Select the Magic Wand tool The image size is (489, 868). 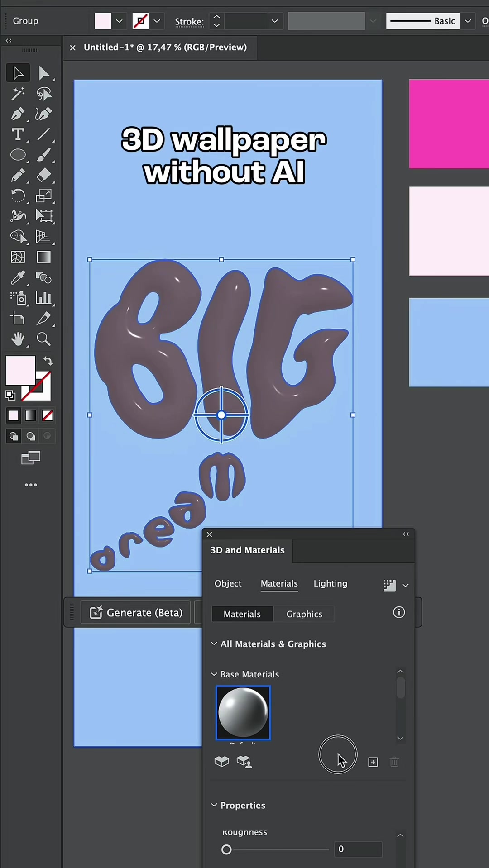tap(18, 94)
